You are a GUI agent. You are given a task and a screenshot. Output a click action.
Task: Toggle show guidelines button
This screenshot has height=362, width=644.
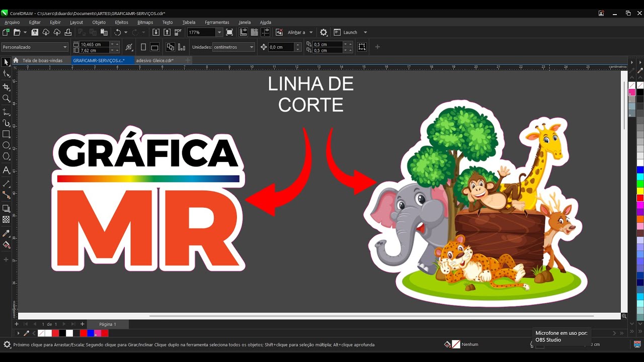pos(266,32)
